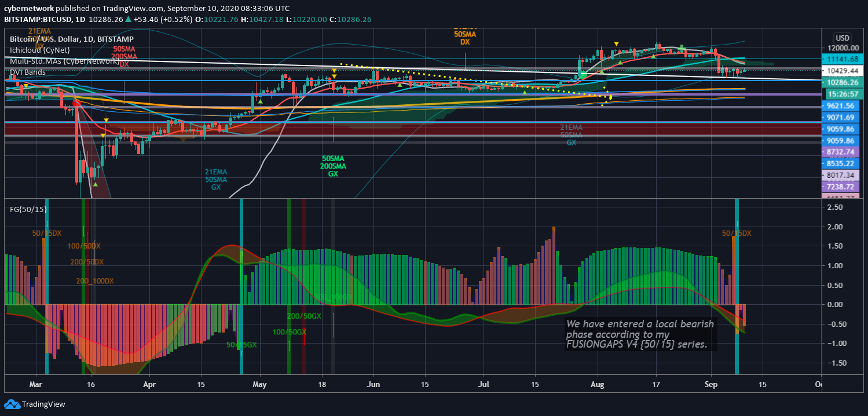Click the green up-arrow beside price 10286.26
The image size is (868, 416).
point(129,19)
